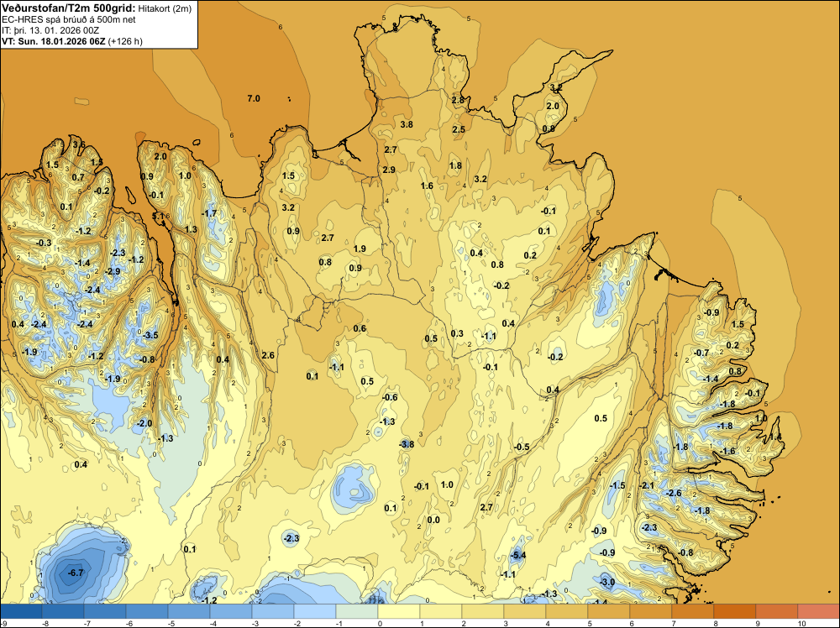The width and height of the screenshot is (840, 628).
Task: Click the legend swatch between 6 and 7
Action: pos(650,611)
